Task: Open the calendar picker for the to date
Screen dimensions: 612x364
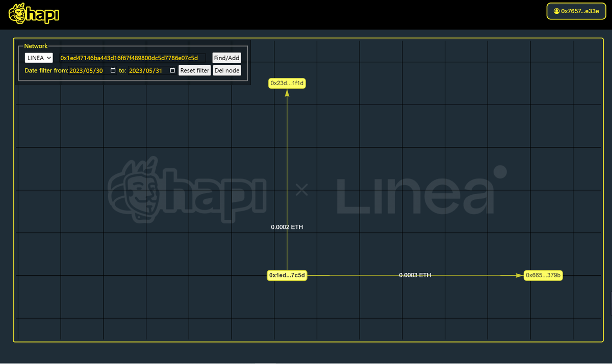Action: pos(172,70)
